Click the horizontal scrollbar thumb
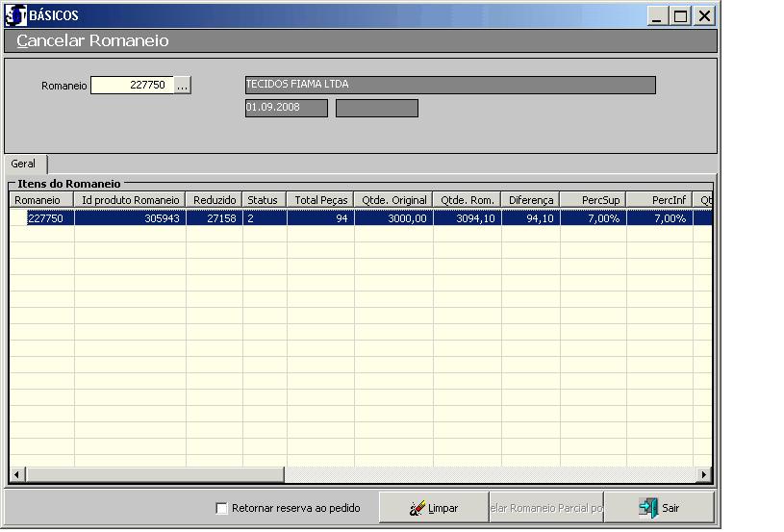This screenshot has width=784, height=532. pos(154,474)
